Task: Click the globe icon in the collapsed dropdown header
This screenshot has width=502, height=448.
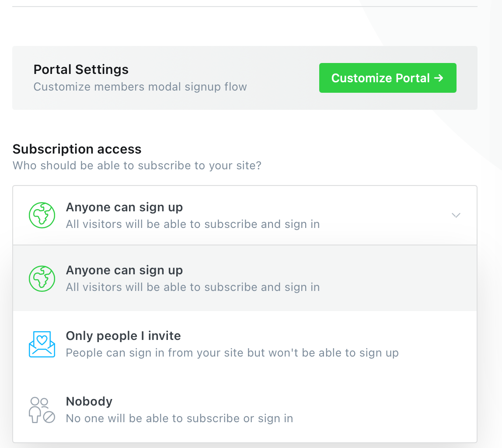Action: [x=42, y=215]
